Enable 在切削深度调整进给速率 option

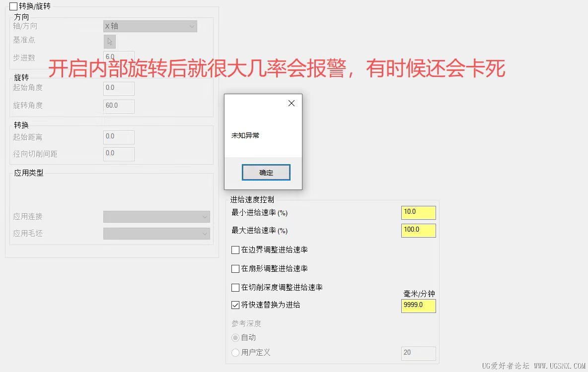(235, 287)
